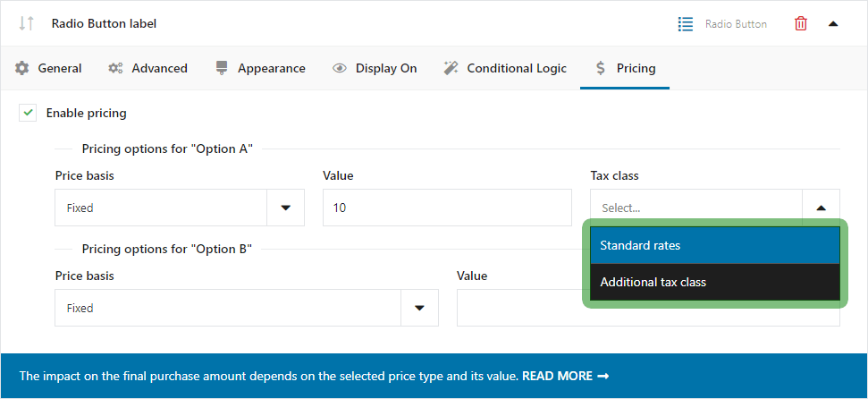Viewport: 868px width, 399px height.
Task: Open the General tab
Action: tap(48, 68)
